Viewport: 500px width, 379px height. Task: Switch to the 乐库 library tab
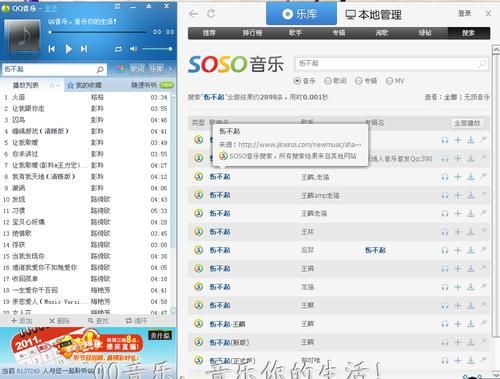pos(301,14)
